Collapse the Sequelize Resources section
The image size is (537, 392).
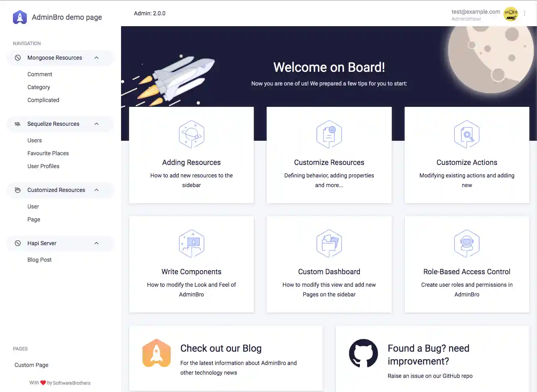click(96, 124)
